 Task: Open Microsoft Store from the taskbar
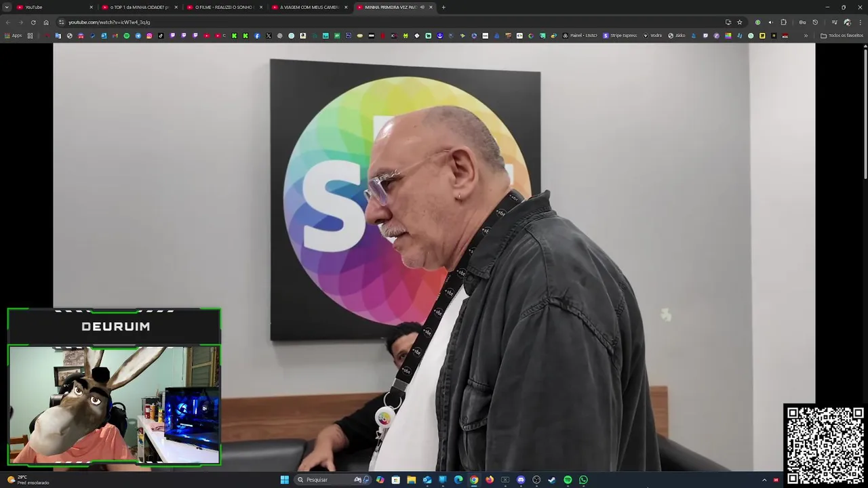(x=396, y=480)
